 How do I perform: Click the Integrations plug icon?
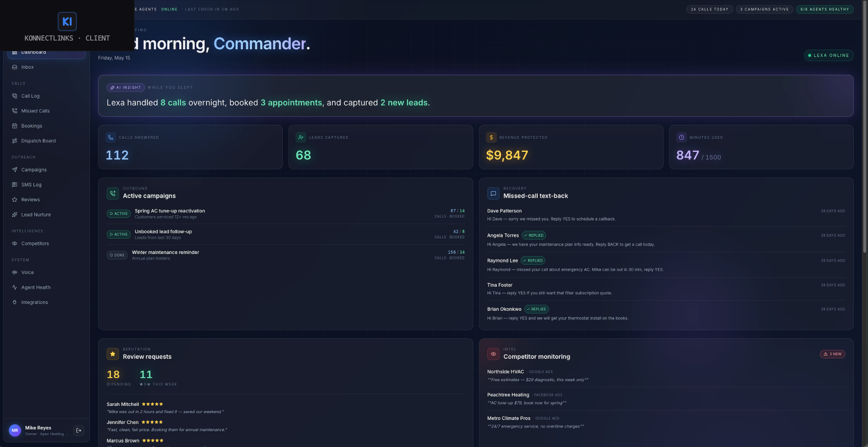tap(14, 303)
